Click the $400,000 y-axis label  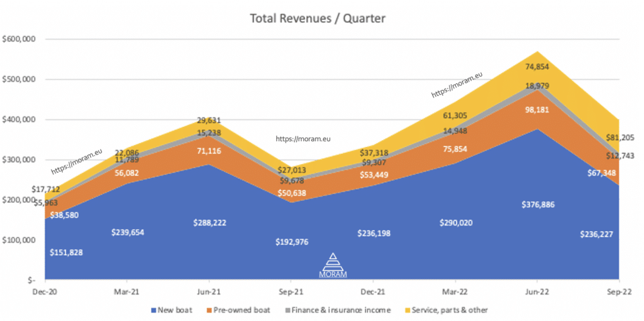(x=19, y=120)
